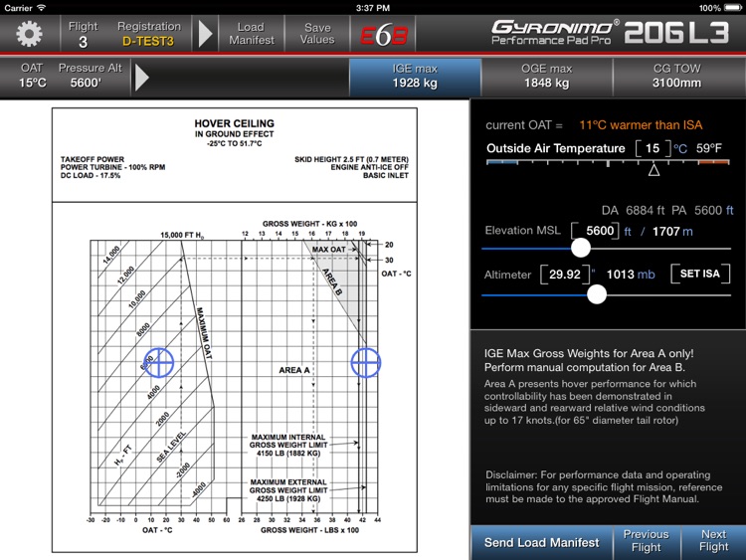Edit the Elevation MSL input field

596,231
